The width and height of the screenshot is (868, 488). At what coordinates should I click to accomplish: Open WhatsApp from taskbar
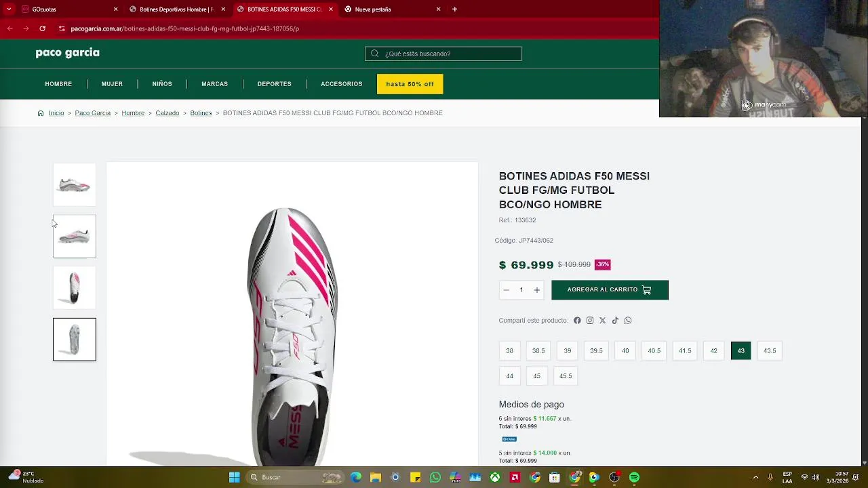click(x=435, y=477)
